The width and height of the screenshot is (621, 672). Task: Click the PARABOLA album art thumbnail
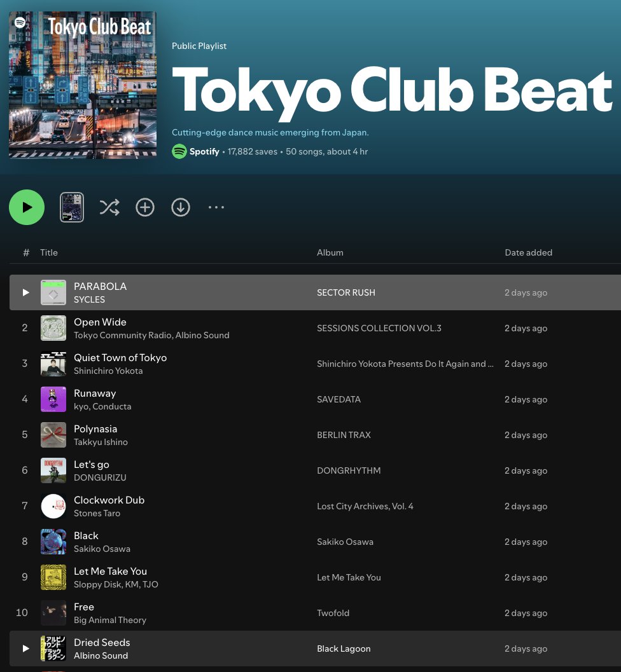pos(53,292)
